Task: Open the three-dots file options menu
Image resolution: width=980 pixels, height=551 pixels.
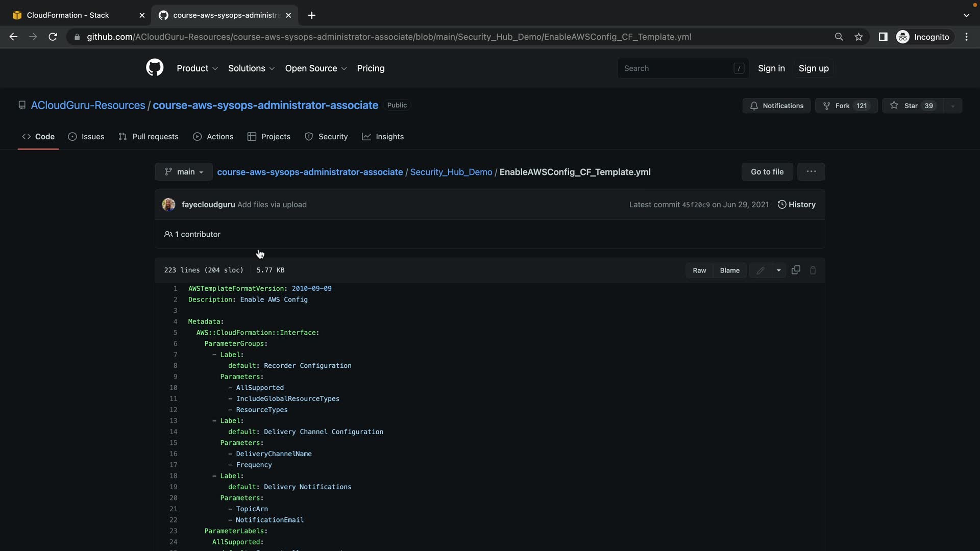Action: click(811, 172)
